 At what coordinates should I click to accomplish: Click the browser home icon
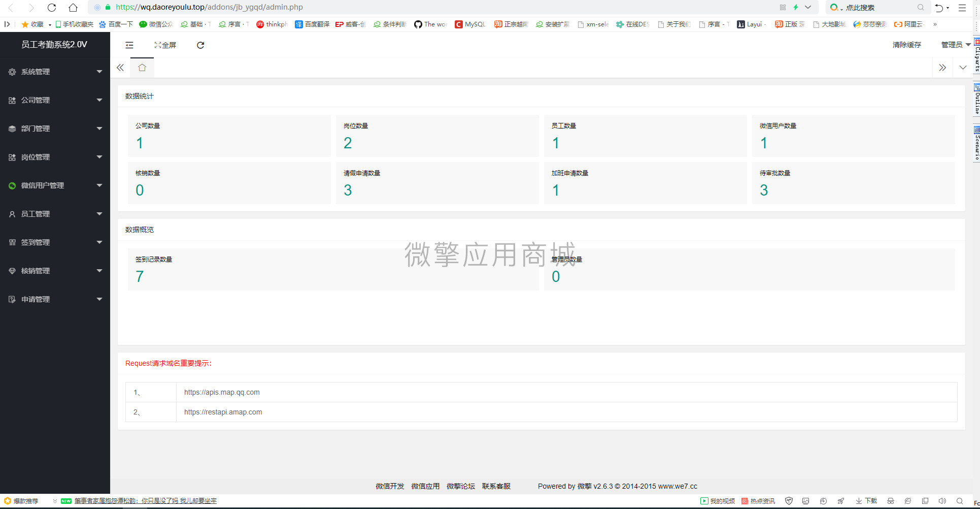tap(73, 8)
